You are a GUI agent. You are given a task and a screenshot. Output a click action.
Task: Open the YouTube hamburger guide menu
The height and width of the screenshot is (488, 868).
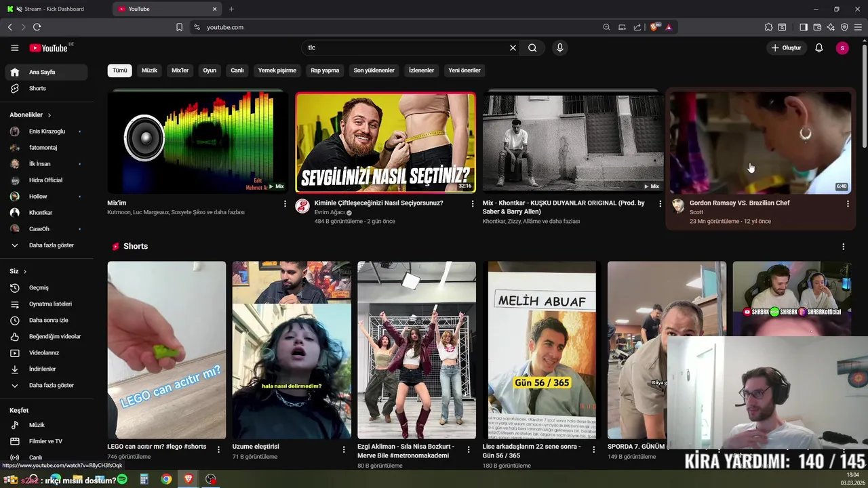click(x=14, y=47)
